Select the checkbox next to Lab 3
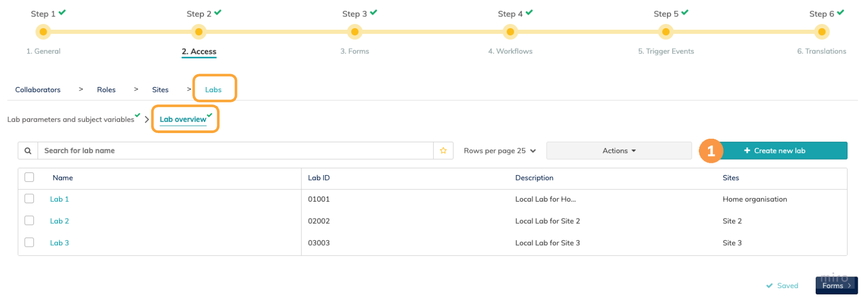The width and height of the screenshot is (868, 302). (29, 242)
